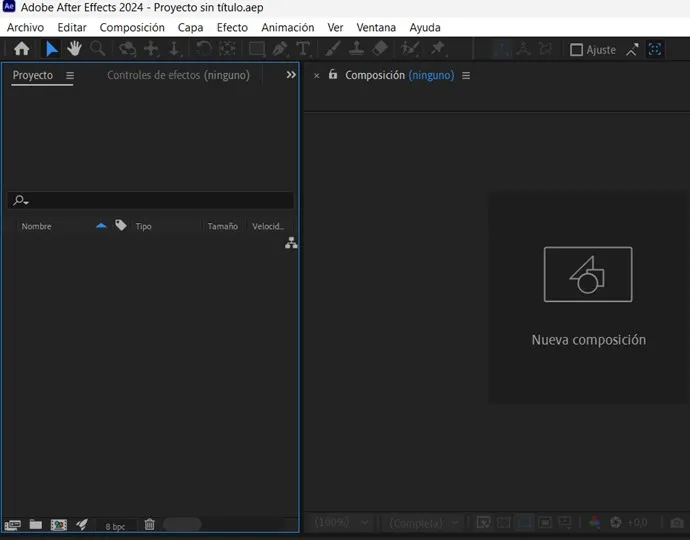Select the Orbit camera tool
The height and width of the screenshot is (540, 690).
pos(128,49)
